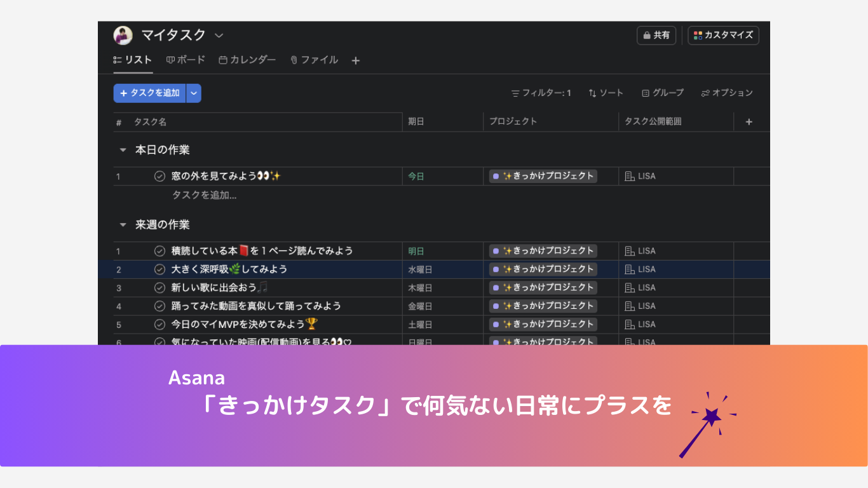Click LISA visibility icon in 今日 row
This screenshot has width=868, height=488.
point(630,177)
